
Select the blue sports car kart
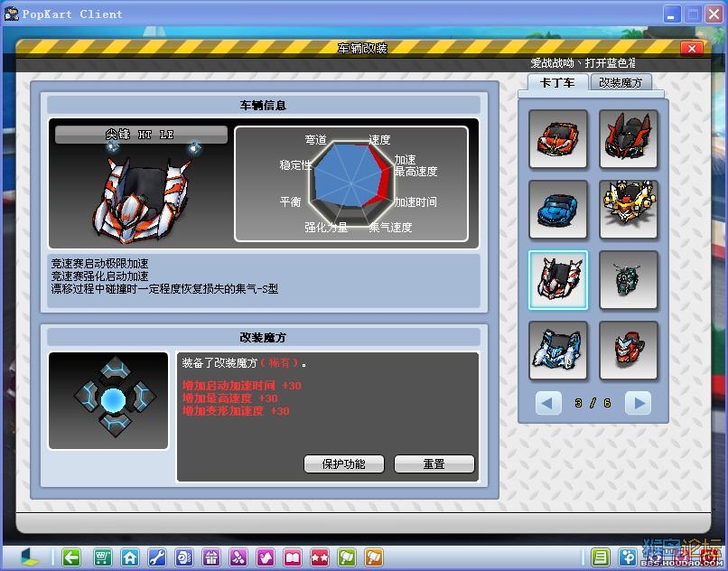[x=558, y=210]
